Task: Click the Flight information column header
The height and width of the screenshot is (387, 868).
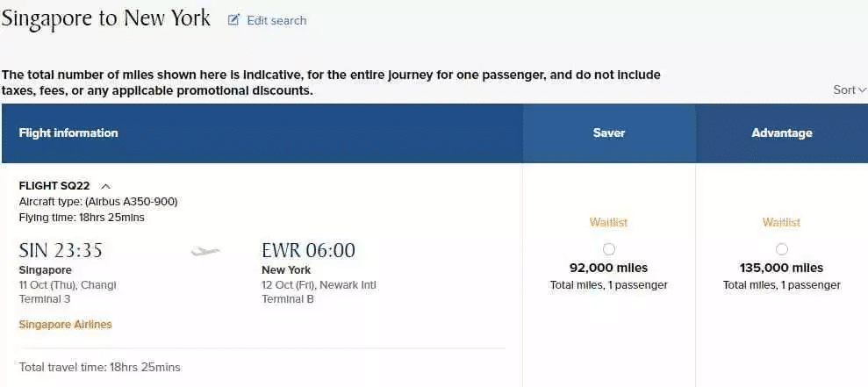Action: pos(68,133)
